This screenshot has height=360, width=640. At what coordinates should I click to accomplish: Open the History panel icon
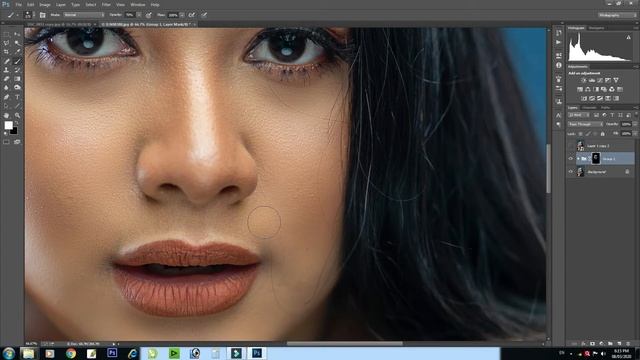click(559, 33)
